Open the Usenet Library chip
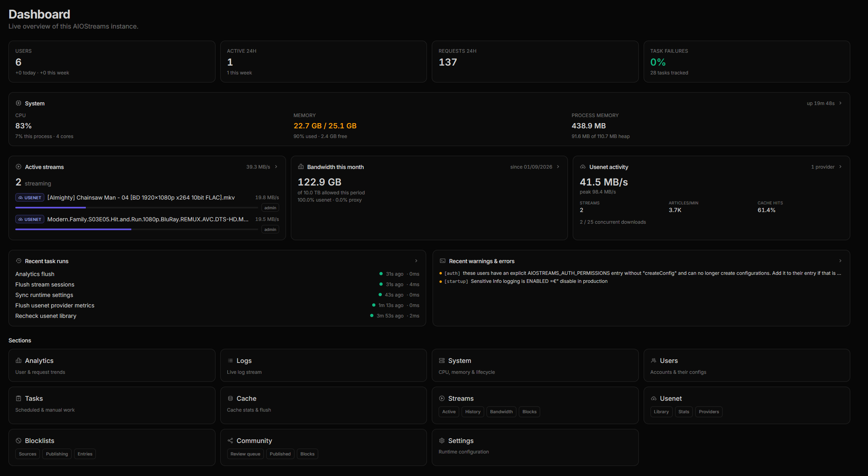 [x=661, y=412]
